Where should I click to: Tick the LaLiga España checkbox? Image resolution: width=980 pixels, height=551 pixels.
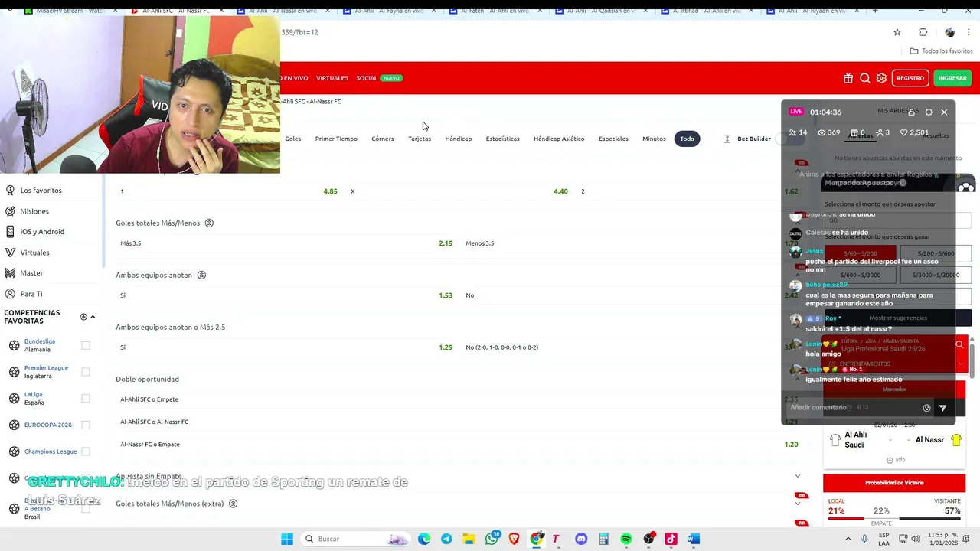[86, 398]
